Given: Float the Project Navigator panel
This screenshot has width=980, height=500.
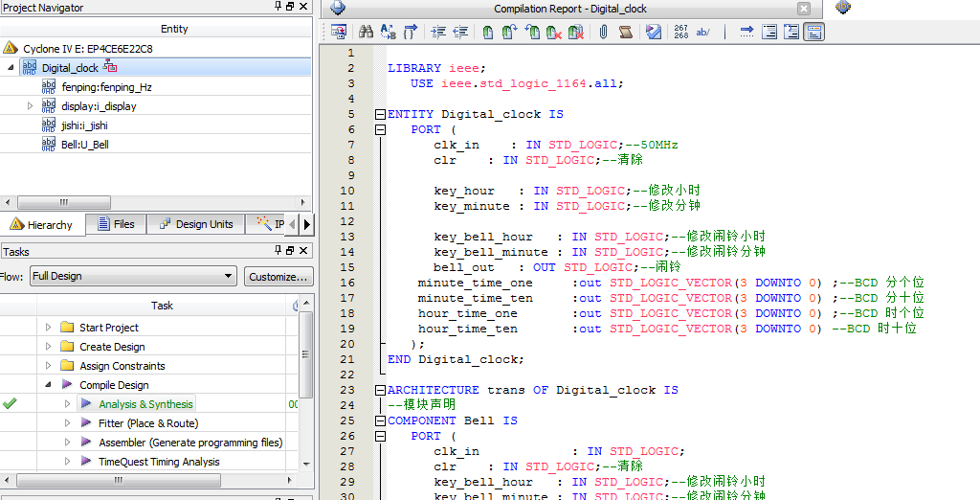Looking at the screenshot, I should (x=290, y=7).
